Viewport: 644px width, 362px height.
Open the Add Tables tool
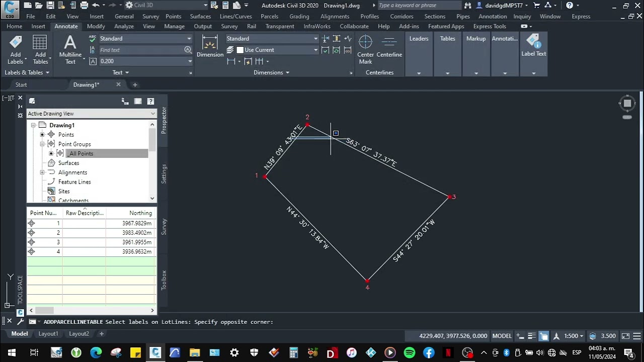(x=40, y=50)
